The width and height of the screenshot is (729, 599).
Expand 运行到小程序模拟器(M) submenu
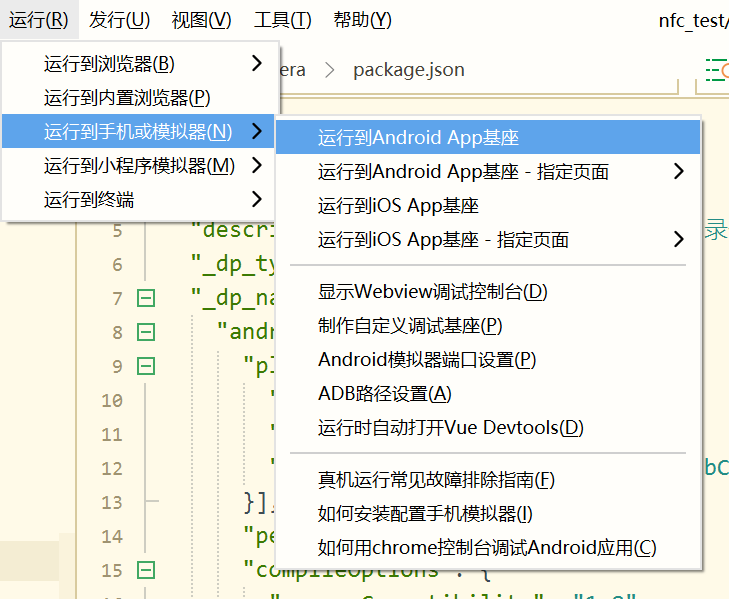coord(140,166)
